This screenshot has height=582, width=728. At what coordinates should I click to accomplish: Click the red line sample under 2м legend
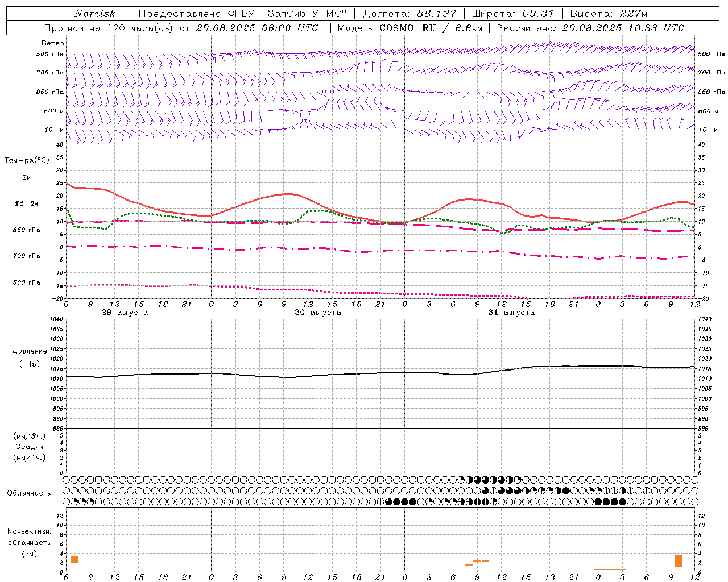coord(26,184)
